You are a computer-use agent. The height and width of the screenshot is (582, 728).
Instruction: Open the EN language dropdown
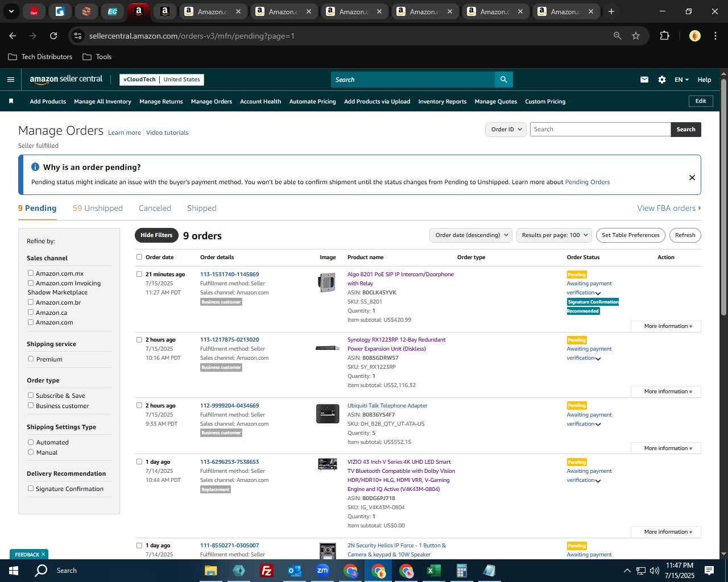point(681,80)
